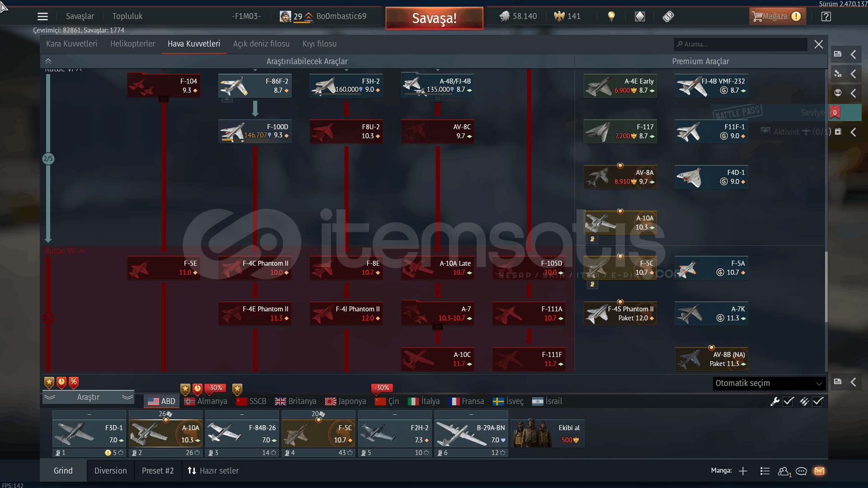This screenshot has height=488, width=868.
Task: Switch to the Kıyı filosu tab
Action: coord(320,44)
